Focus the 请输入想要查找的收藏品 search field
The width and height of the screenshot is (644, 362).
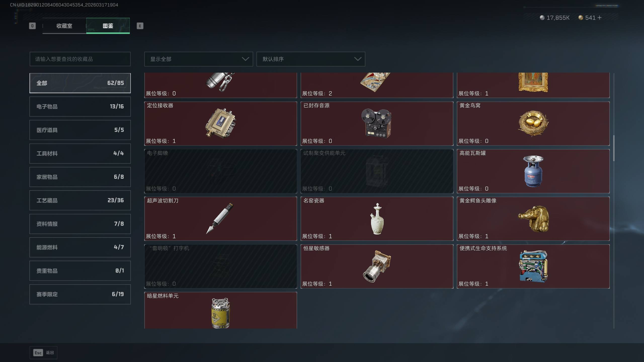point(80,59)
